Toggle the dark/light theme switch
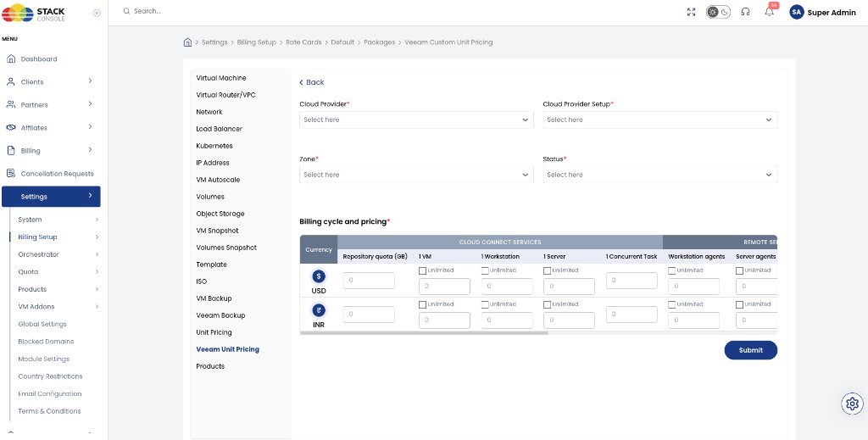This screenshot has width=868, height=440. (718, 12)
